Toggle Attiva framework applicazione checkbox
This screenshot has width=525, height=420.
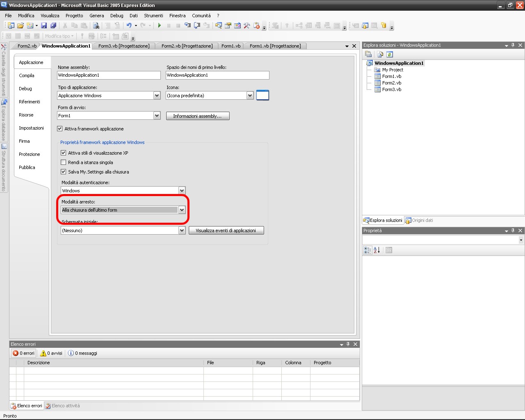tap(60, 129)
